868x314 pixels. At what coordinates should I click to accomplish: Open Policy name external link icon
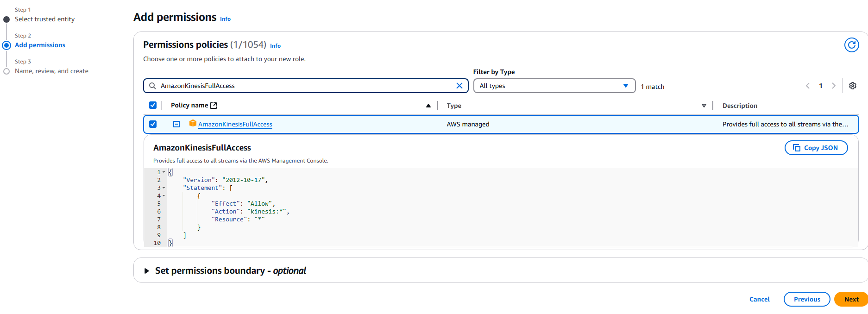pyautogui.click(x=214, y=106)
